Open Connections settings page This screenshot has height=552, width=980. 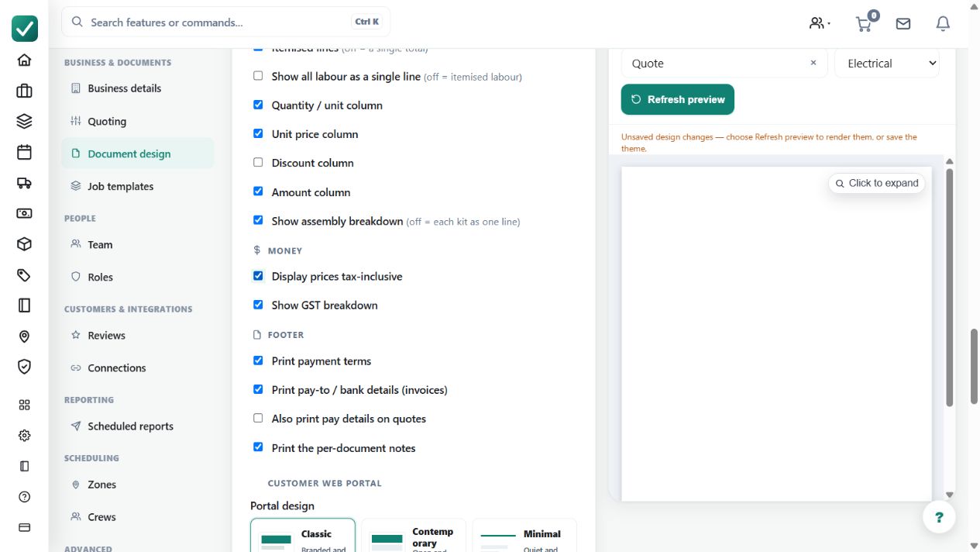pyautogui.click(x=137, y=367)
